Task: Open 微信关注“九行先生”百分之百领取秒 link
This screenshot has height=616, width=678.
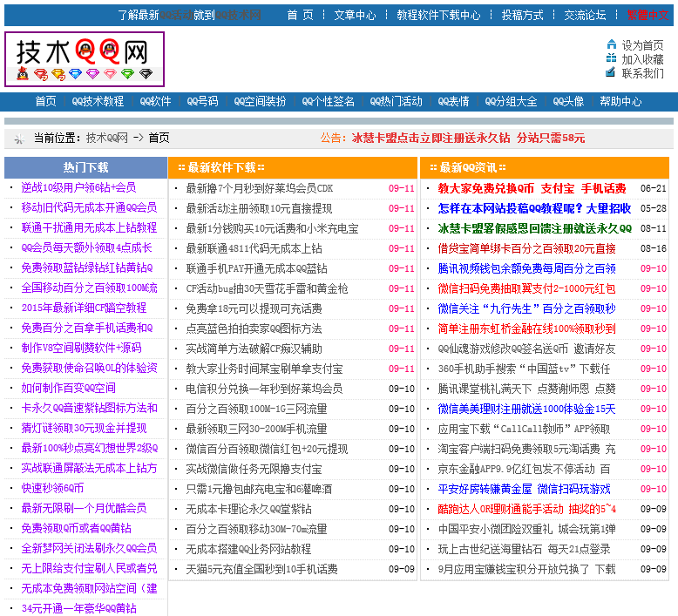Action: pos(526,308)
